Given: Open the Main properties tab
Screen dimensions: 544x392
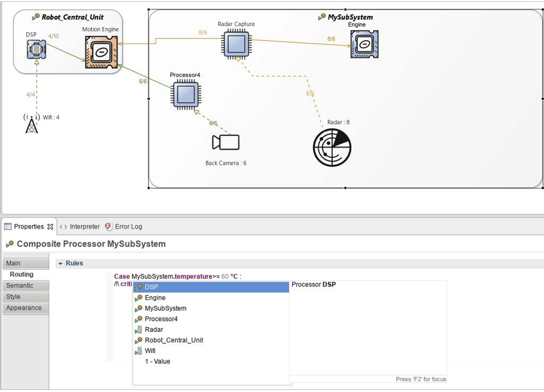Looking at the screenshot, I should click(26, 263).
